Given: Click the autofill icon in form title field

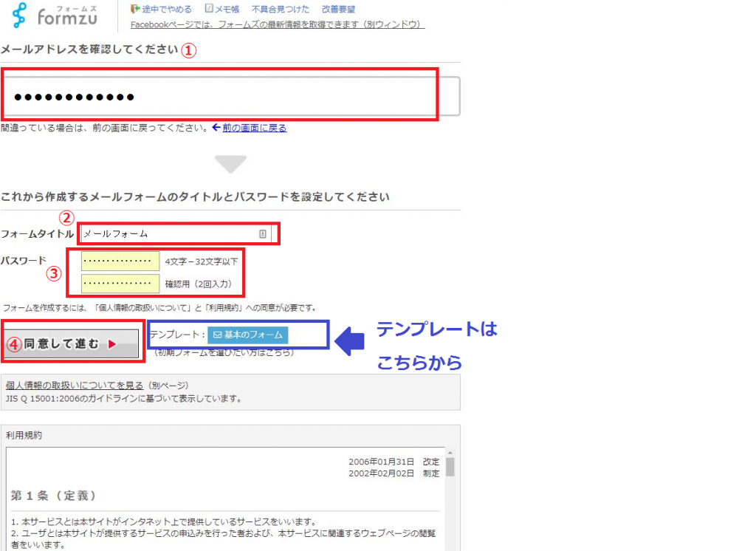Looking at the screenshot, I should pyautogui.click(x=262, y=234).
